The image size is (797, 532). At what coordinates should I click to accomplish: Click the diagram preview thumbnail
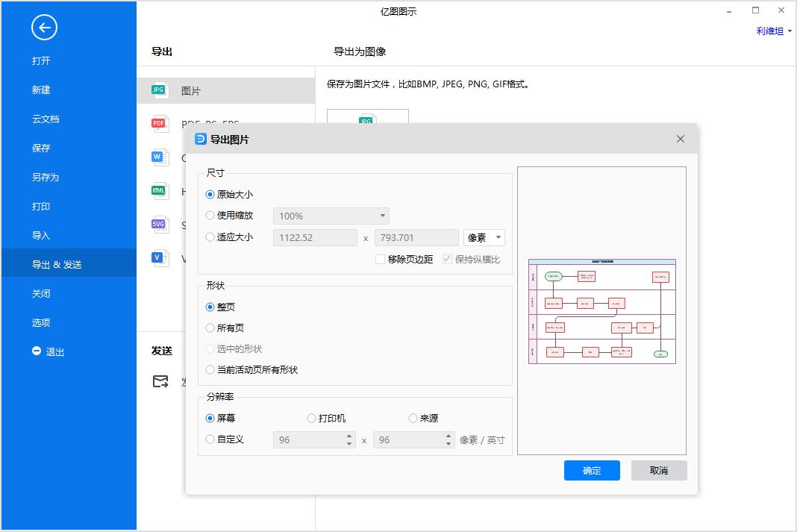[601, 311]
